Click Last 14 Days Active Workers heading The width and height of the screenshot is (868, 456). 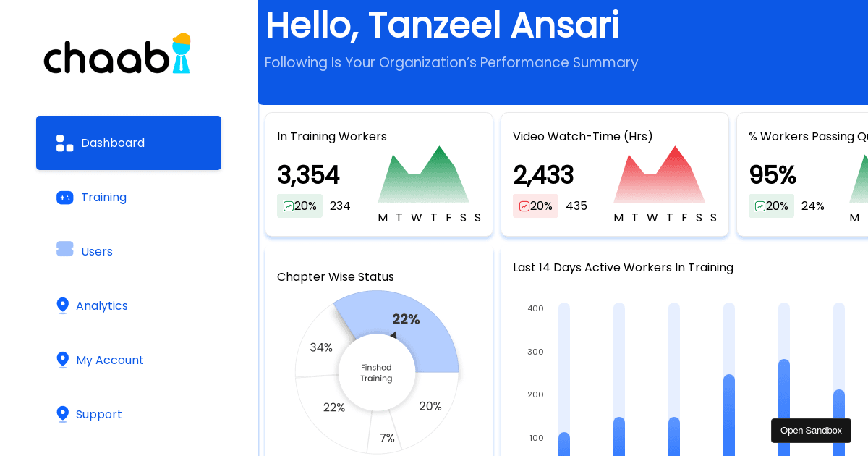click(x=623, y=268)
